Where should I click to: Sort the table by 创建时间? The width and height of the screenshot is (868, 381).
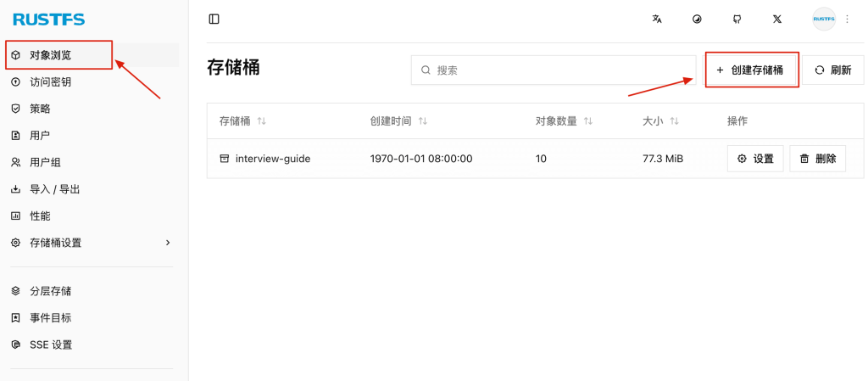pyautogui.click(x=398, y=121)
